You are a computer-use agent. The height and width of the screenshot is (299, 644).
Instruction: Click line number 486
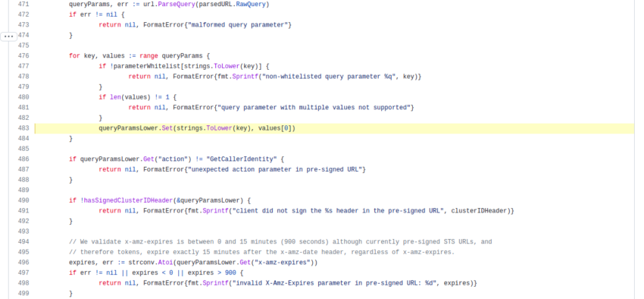click(23, 159)
